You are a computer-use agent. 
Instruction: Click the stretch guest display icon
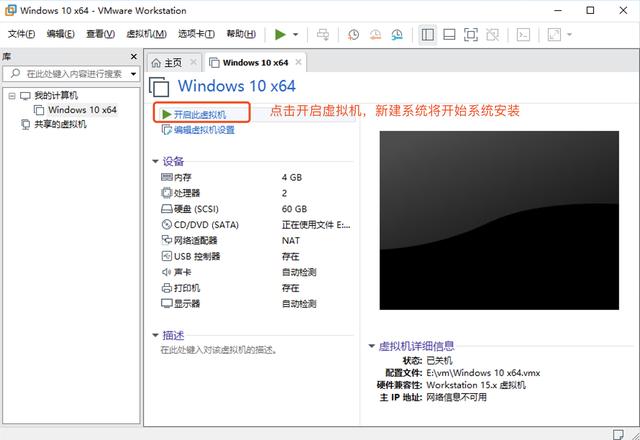tap(554, 35)
